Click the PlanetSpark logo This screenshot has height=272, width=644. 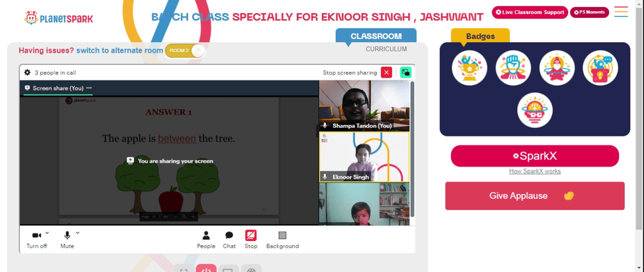coord(59,17)
